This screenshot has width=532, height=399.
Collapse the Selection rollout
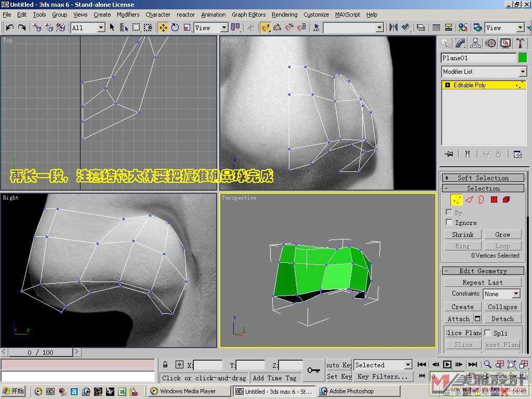point(483,188)
